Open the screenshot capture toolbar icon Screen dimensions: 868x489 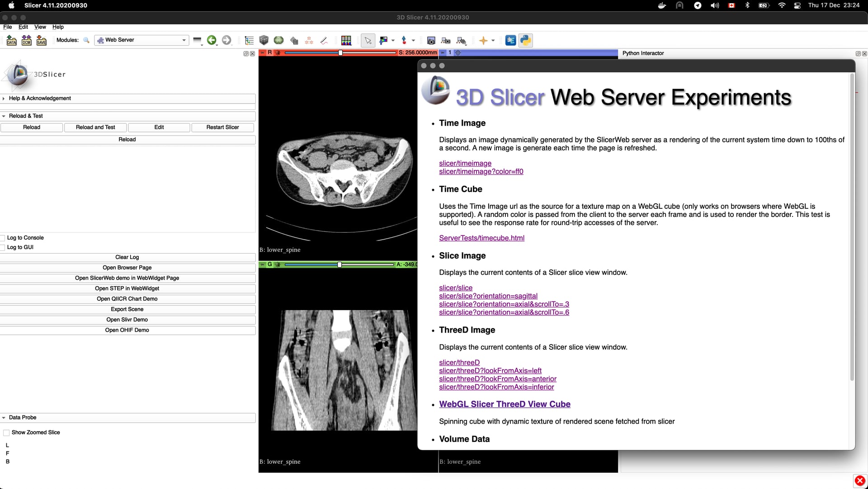431,40
